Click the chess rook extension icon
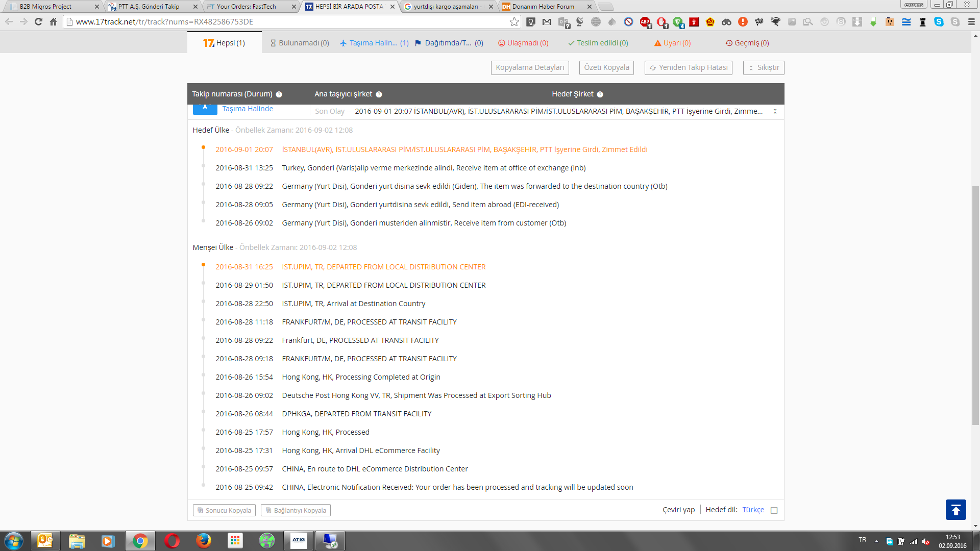 coord(922,21)
